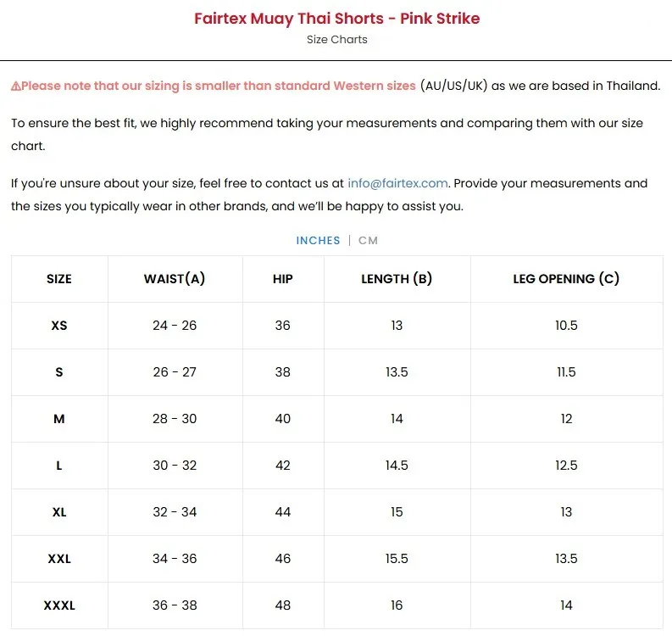Click the WAIST(A) column header
Screen dimensions: 672x636
[175, 279]
